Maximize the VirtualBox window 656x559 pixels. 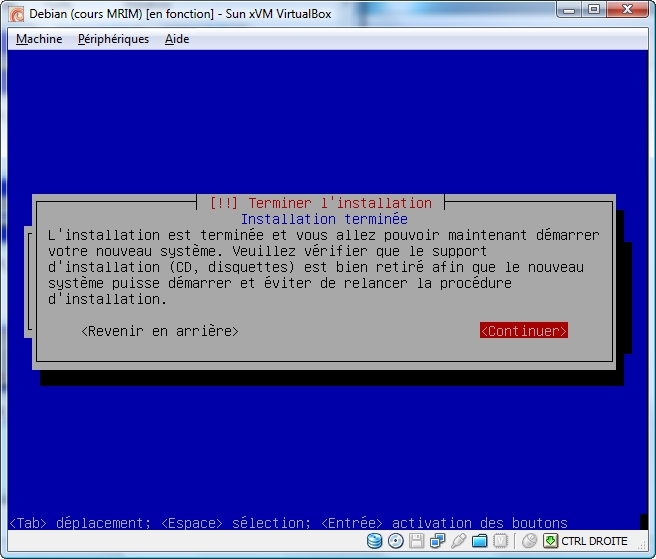(594, 10)
